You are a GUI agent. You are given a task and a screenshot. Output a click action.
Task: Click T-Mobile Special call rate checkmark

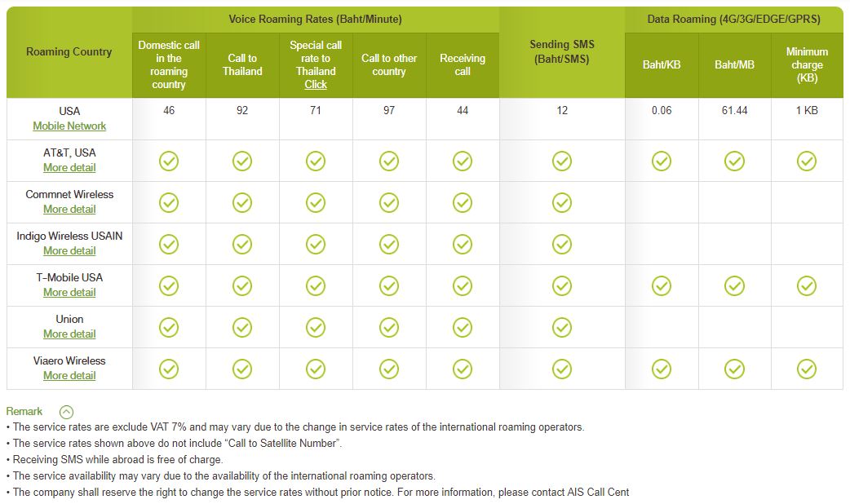[x=316, y=285]
